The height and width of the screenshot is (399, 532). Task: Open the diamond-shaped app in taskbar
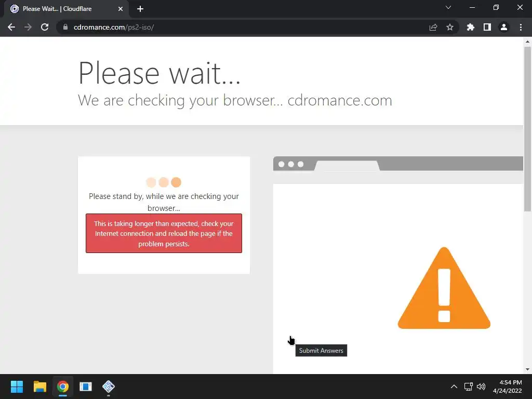point(109,387)
